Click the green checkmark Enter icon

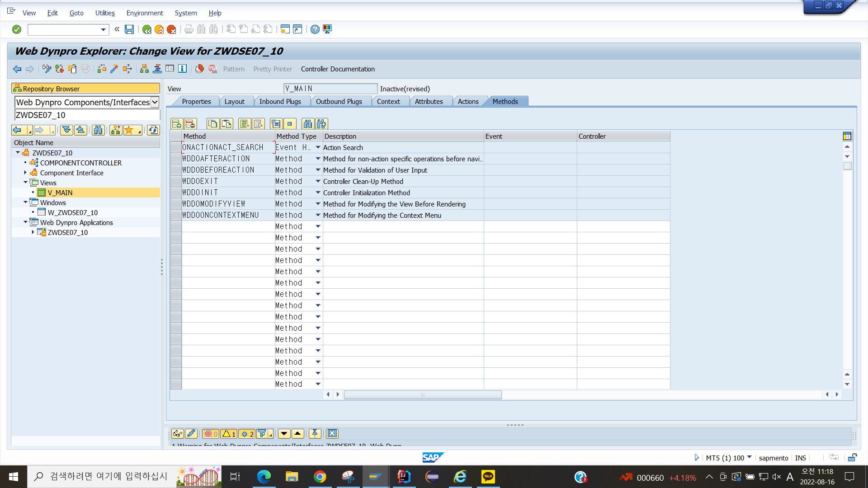17,29
